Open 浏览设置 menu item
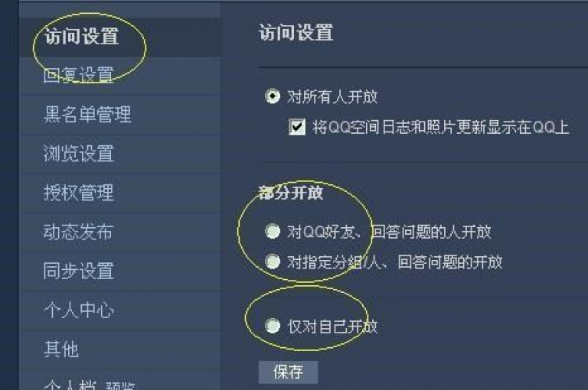This screenshot has height=390, width=588. 120,154
